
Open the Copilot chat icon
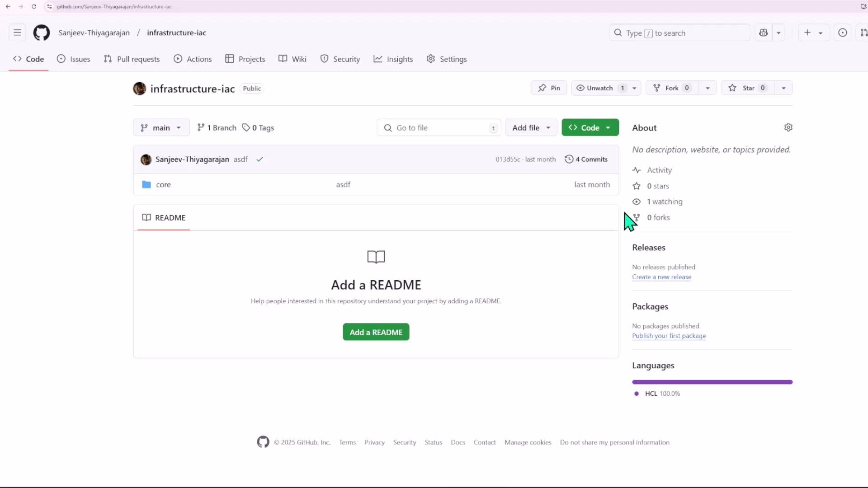pyautogui.click(x=764, y=33)
